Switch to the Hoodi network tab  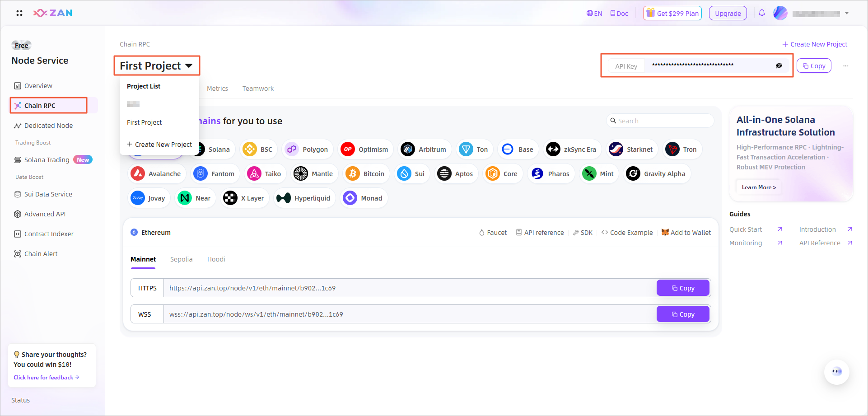point(216,259)
